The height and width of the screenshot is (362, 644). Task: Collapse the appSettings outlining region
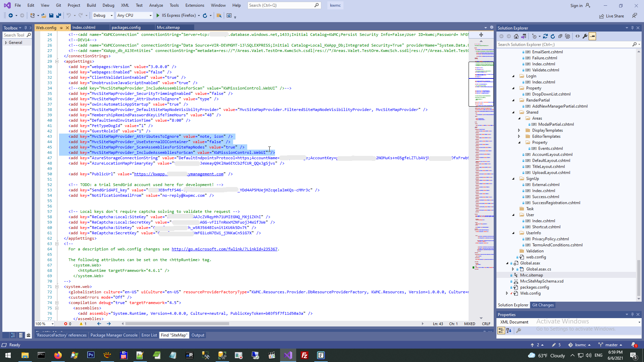(57, 62)
